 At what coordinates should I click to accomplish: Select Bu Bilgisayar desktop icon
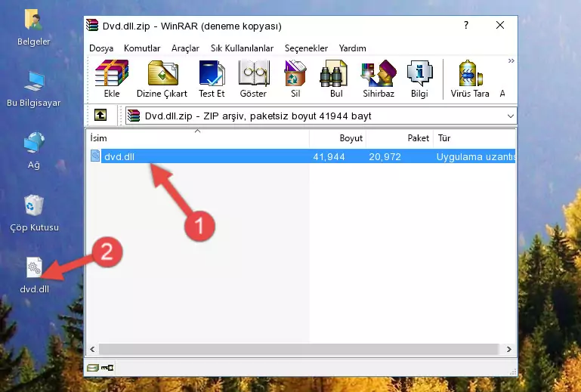pyautogui.click(x=34, y=89)
